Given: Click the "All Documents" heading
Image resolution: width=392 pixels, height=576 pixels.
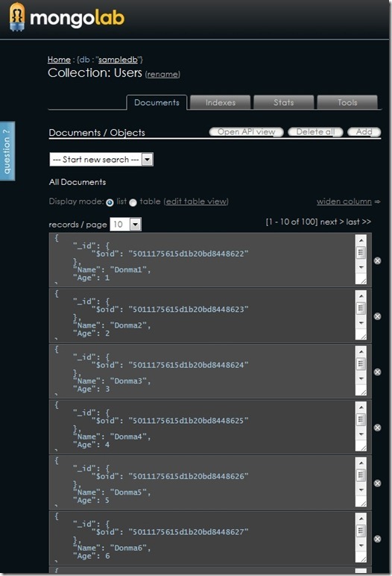Looking at the screenshot, I should [78, 182].
